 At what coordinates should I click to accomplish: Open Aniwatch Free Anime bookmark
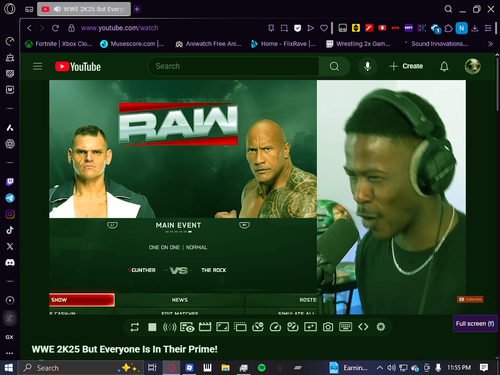[208, 44]
